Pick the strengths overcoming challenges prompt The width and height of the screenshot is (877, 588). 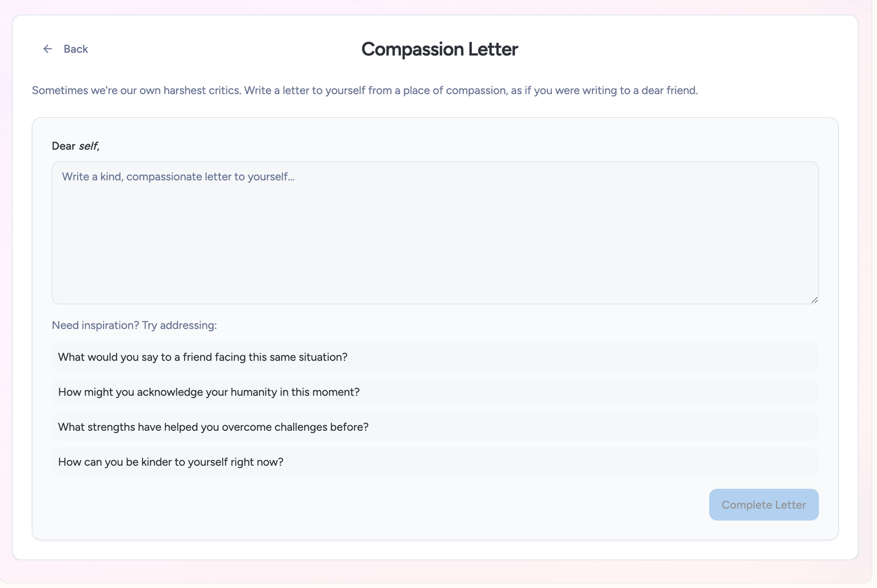tap(213, 427)
